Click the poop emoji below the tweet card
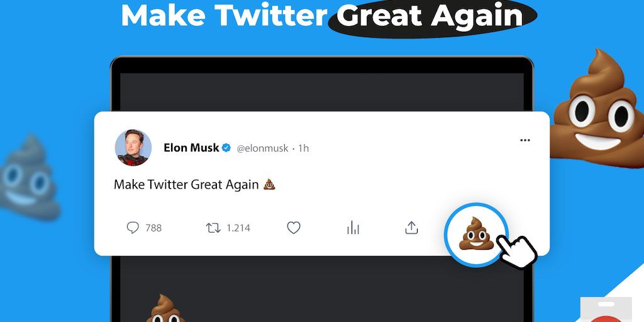 tap(165, 309)
